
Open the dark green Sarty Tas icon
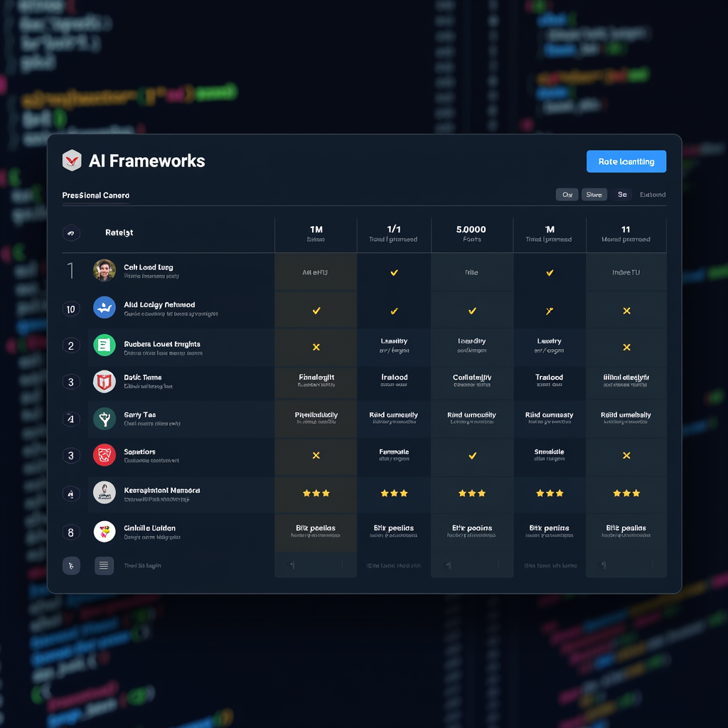(104, 419)
